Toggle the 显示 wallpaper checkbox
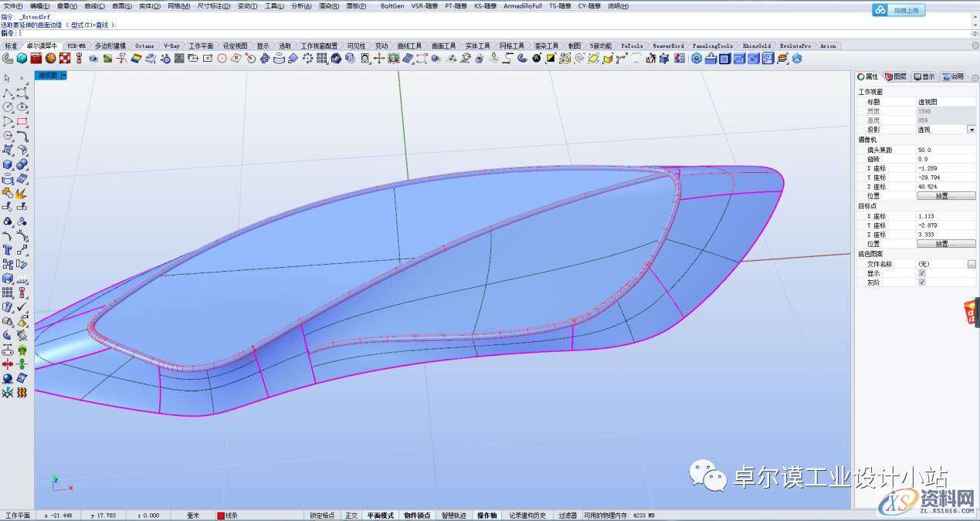Screen dimensions: 980x521 921,273
